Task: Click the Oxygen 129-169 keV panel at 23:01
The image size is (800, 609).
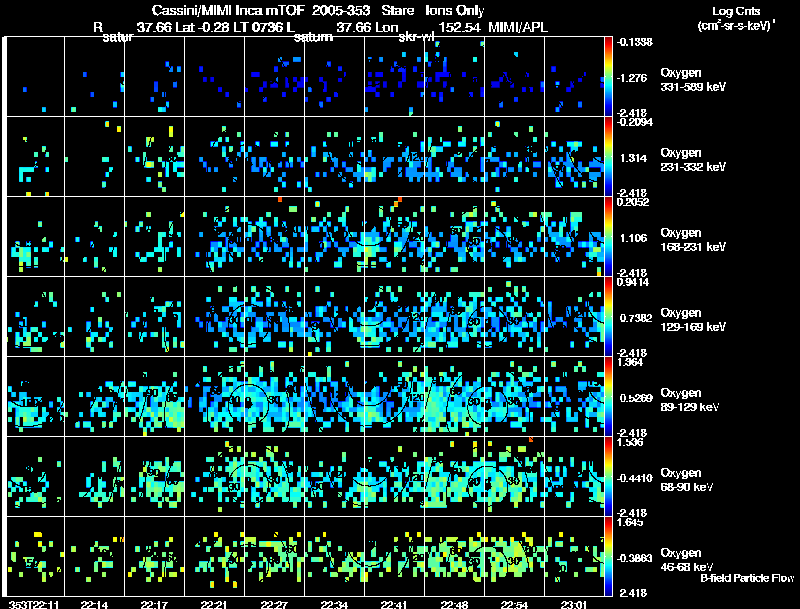Action: [574, 317]
